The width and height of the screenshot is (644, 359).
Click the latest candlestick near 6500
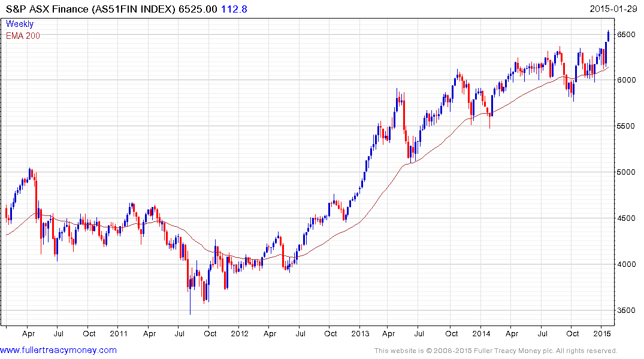click(608, 36)
